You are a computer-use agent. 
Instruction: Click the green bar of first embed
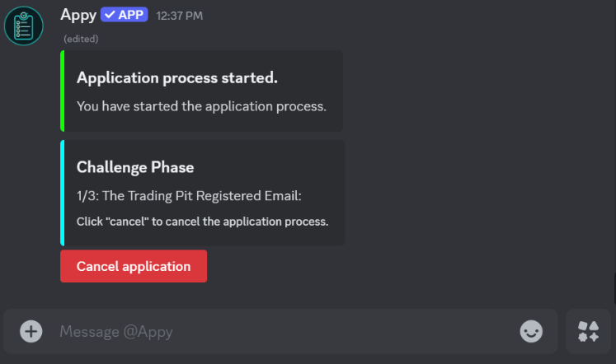(62, 91)
